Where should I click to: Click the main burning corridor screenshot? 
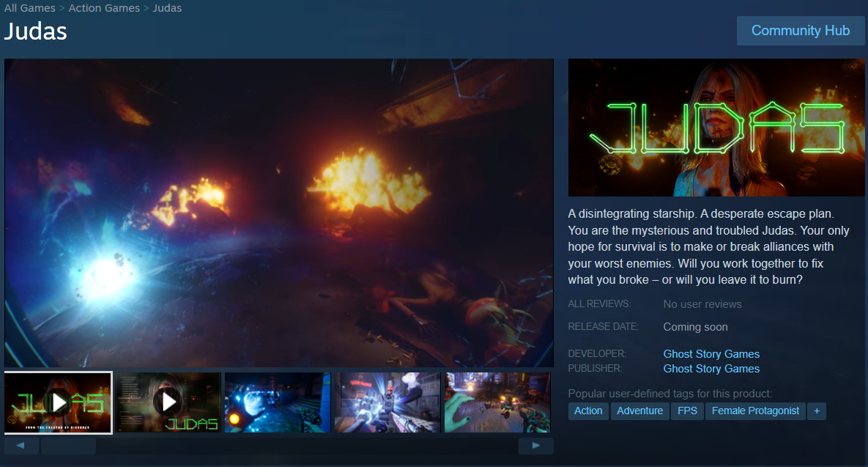(279, 213)
